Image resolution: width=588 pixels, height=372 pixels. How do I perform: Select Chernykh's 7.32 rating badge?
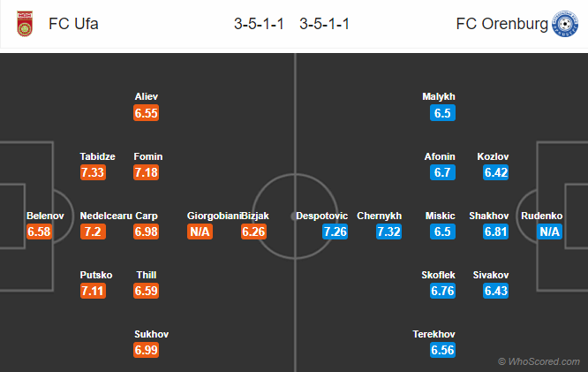pos(388,232)
